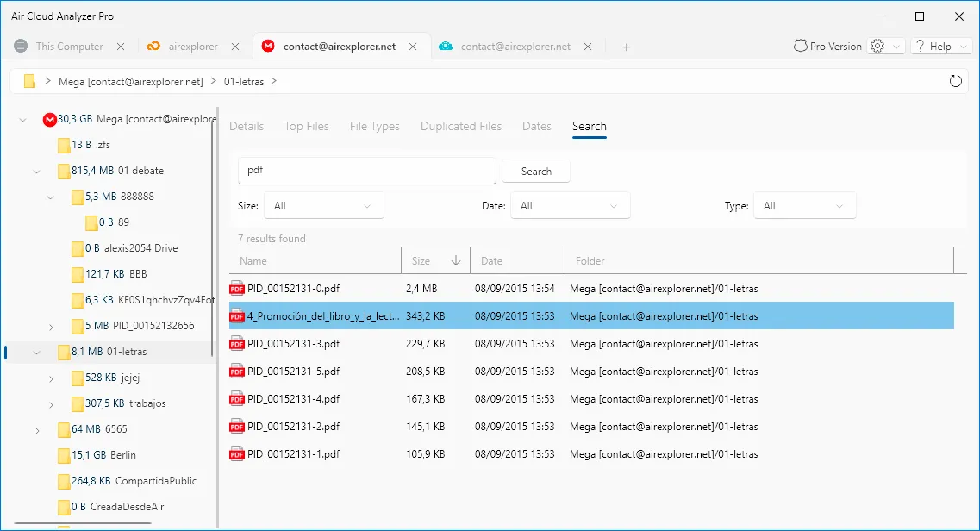
Task: Collapse the 01 debate folder
Action: pos(37,172)
